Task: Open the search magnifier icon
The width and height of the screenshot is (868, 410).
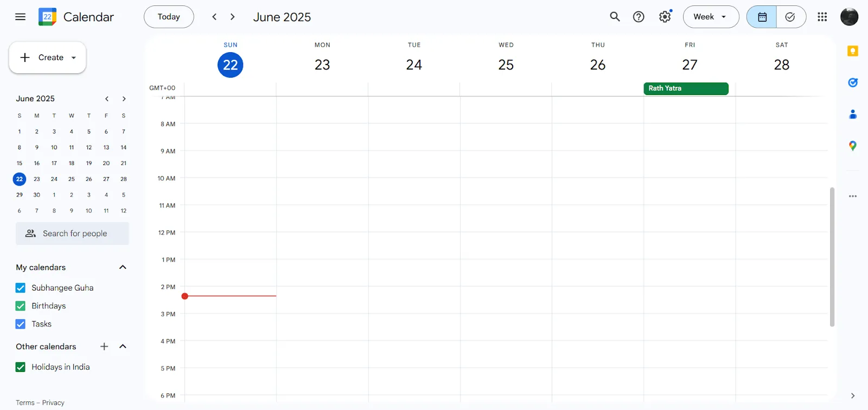Action: pos(615,17)
